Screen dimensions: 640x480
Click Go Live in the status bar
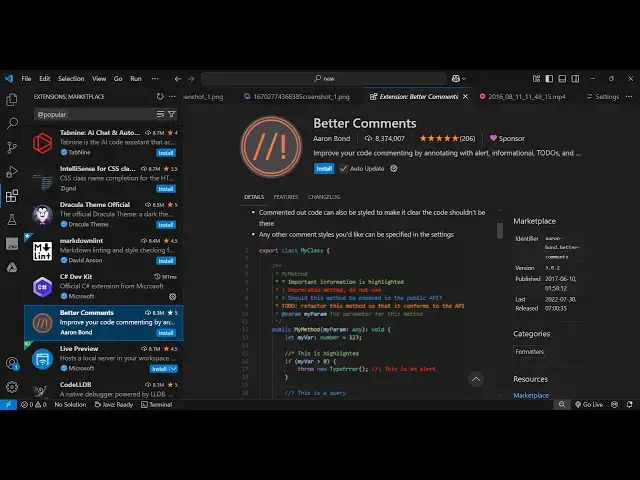(x=589, y=404)
